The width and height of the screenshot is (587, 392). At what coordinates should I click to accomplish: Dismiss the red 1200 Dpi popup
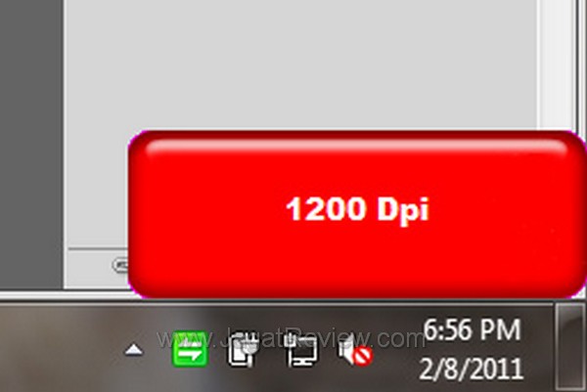357,214
